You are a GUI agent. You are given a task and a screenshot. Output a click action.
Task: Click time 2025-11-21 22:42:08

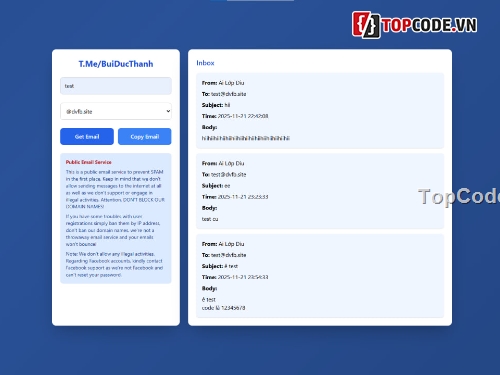[x=243, y=116]
